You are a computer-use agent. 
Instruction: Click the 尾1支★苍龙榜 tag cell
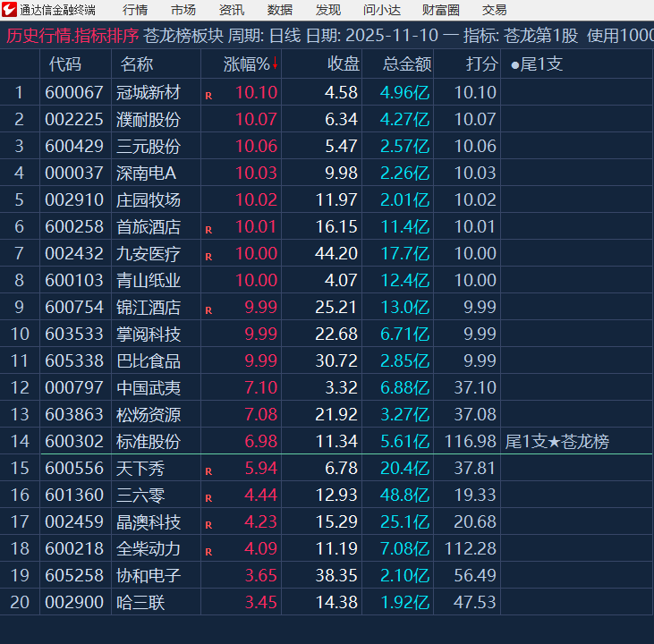556,441
